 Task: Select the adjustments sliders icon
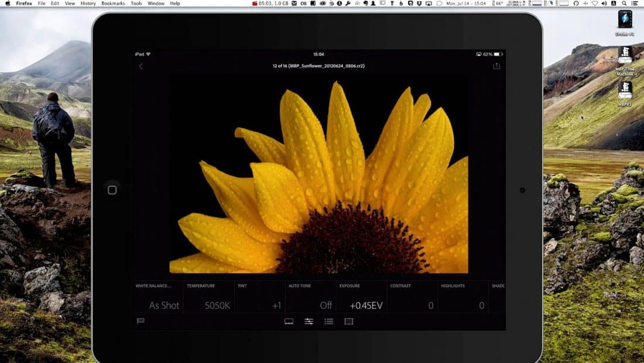(309, 321)
